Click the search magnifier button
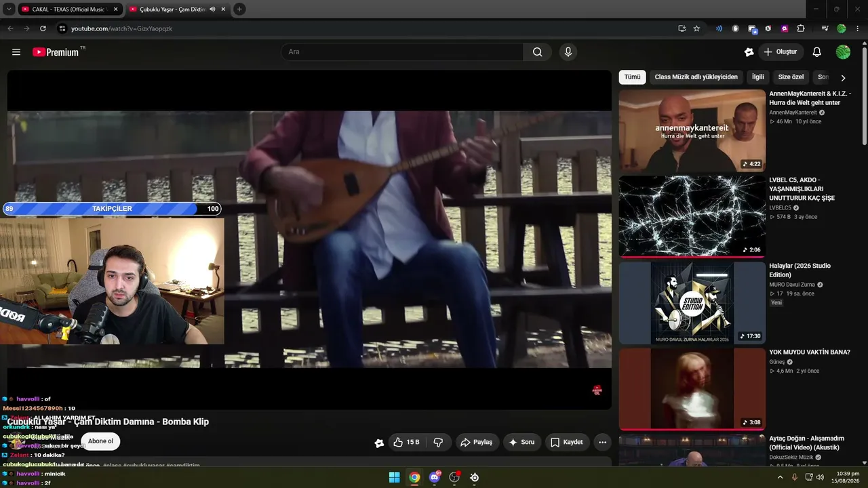The width and height of the screenshot is (868, 488). pos(537,52)
